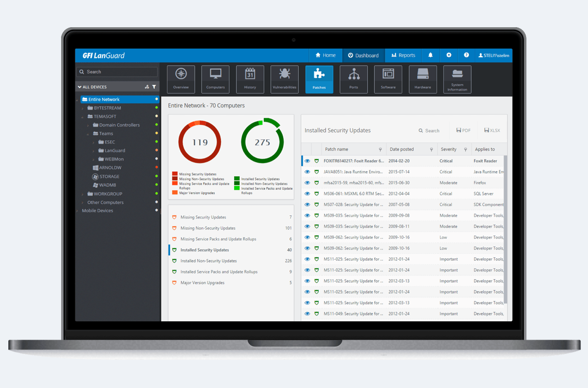Click the device Search input field
Image resolution: width=588 pixels, height=388 pixels.
coord(117,72)
